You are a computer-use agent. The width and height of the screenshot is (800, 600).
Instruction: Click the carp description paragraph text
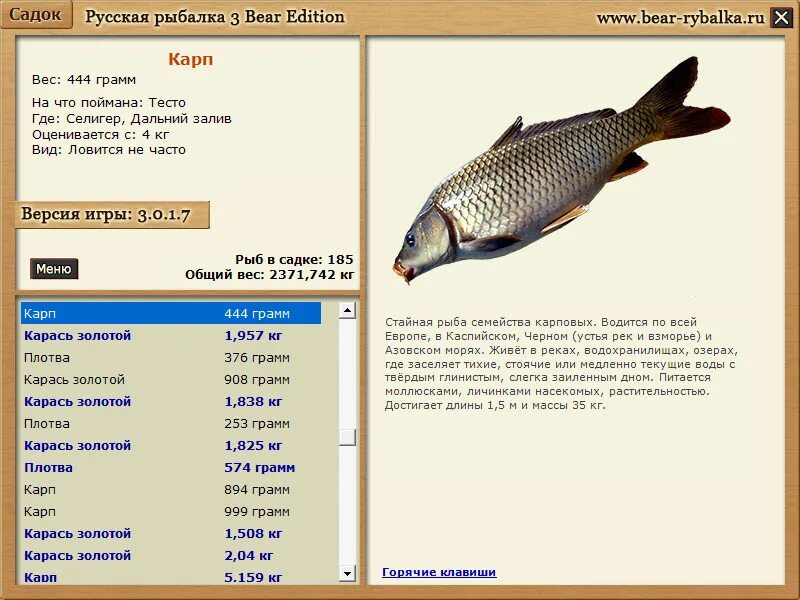[x=561, y=364]
